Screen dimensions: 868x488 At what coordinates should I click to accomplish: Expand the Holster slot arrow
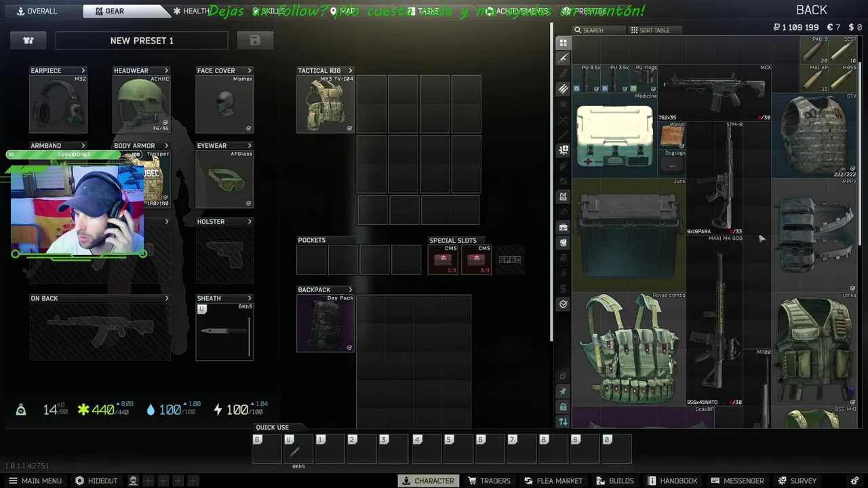(x=250, y=222)
